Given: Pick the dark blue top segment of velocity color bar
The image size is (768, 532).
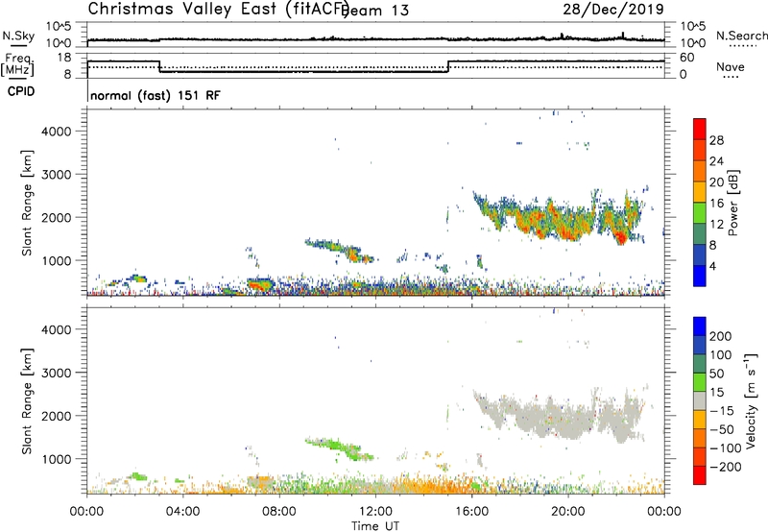Looking at the screenshot, I should click(x=700, y=326).
